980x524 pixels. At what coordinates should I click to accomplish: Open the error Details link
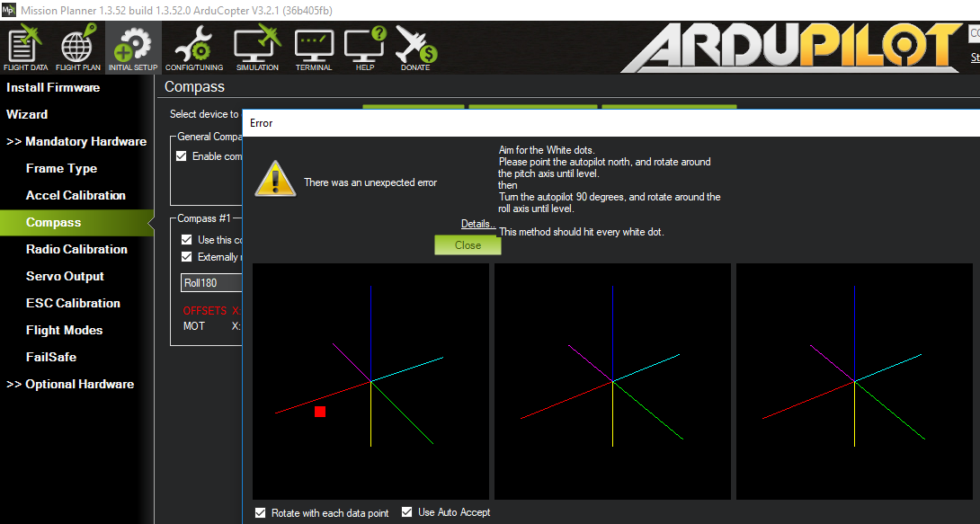pos(478,224)
